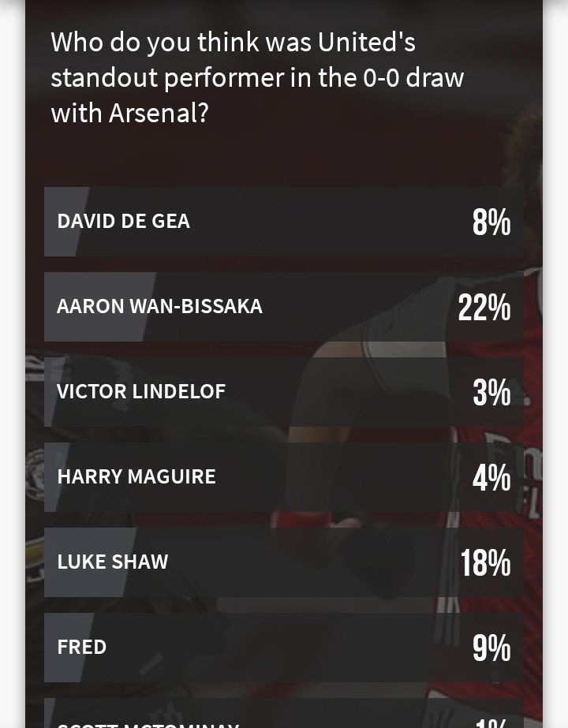Pick Harry Maguire as standout performer

click(284, 477)
